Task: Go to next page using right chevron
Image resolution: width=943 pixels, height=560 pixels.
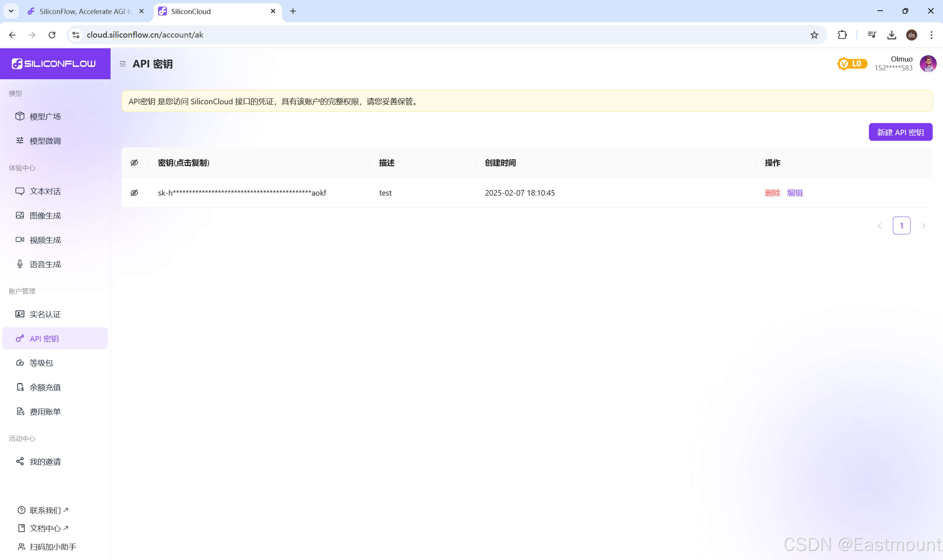Action: pyautogui.click(x=923, y=226)
